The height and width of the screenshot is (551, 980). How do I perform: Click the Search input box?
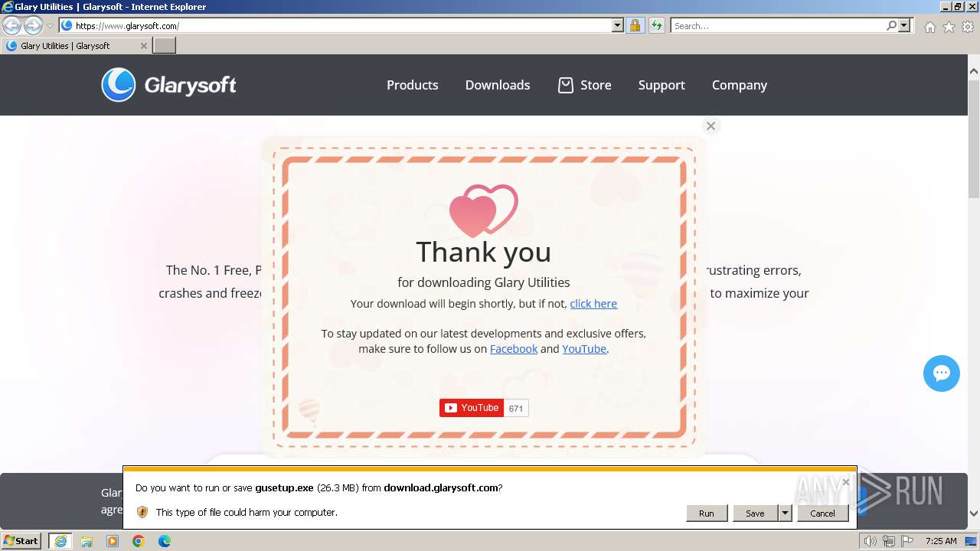pos(777,25)
